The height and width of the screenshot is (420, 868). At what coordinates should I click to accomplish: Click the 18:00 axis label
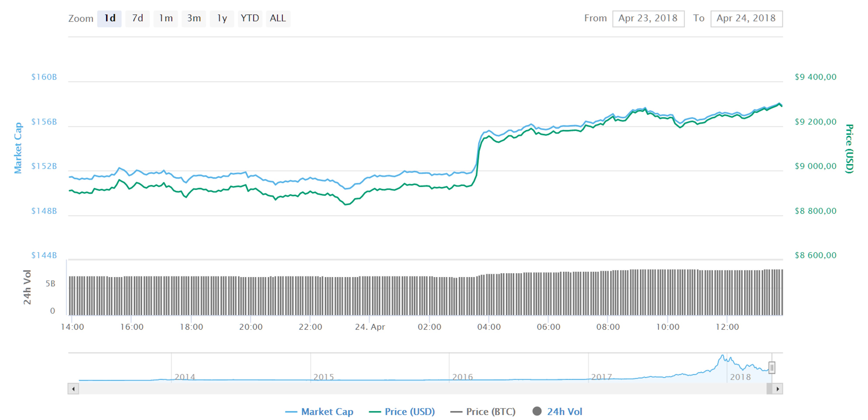[191, 327]
